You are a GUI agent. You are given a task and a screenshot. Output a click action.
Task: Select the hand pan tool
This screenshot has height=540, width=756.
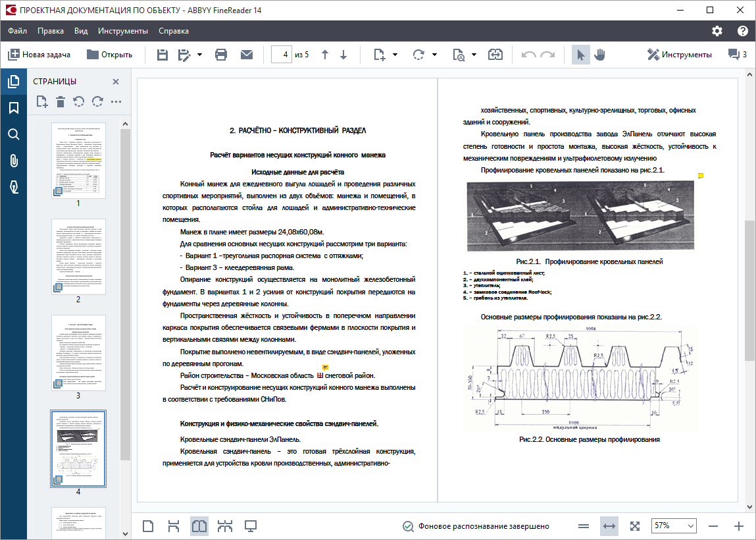pos(599,55)
